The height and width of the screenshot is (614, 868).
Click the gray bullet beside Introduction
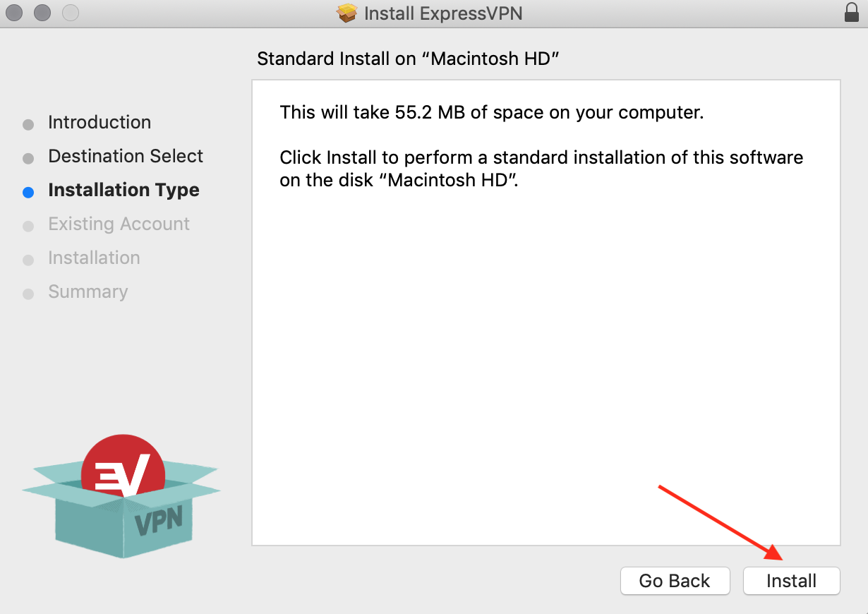(28, 125)
